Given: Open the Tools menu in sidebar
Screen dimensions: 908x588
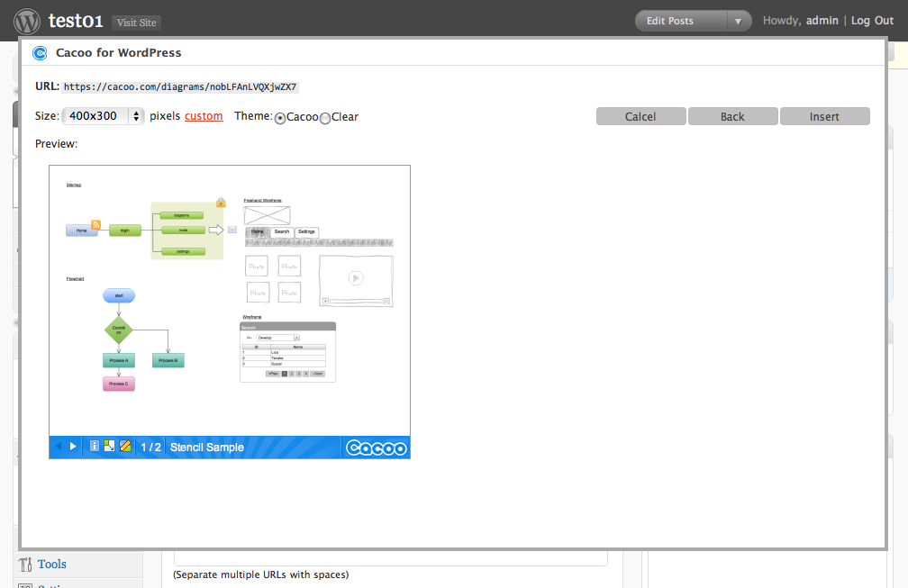Looking at the screenshot, I should click(x=52, y=565).
